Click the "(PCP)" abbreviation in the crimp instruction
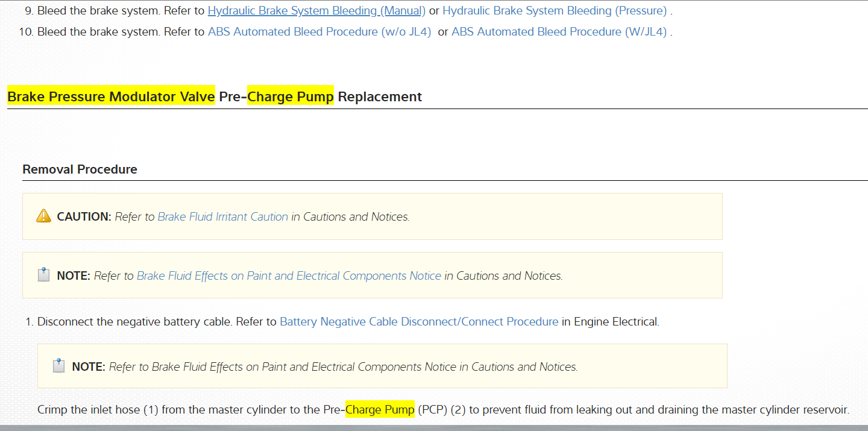This screenshot has width=868, height=431. click(x=432, y=410)
